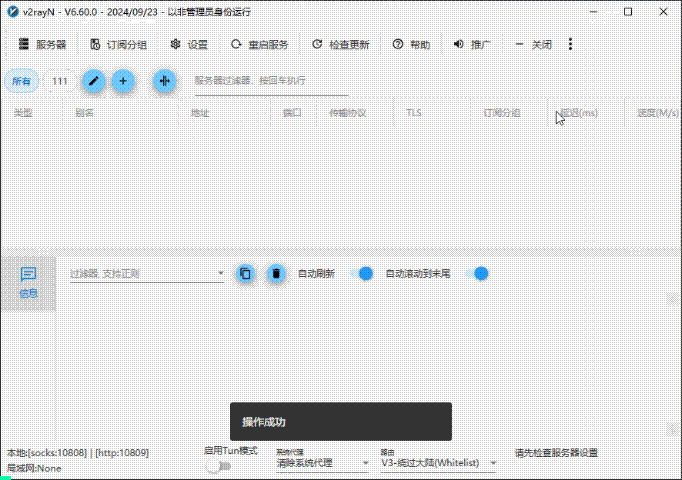
Task: Toggle 自动刷新 auto refresh switch
Action: [x=361, y=273]
